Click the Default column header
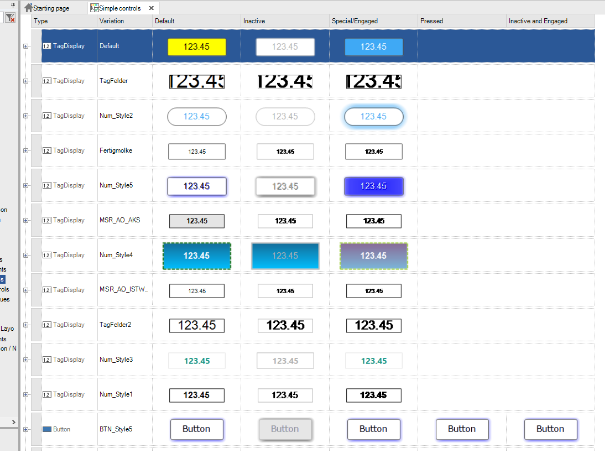The image size is (605, 451). [x=196, y=21]
